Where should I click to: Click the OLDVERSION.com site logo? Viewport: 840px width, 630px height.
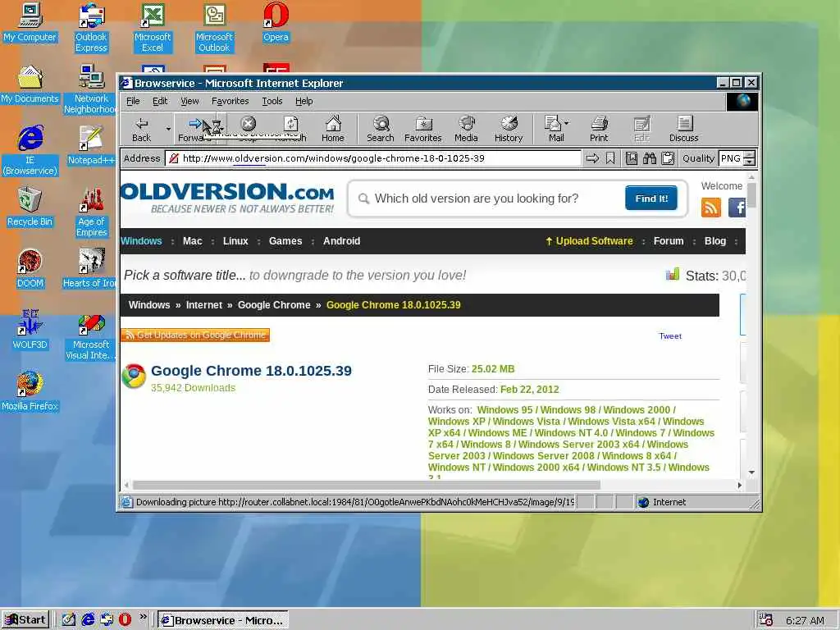228,197
